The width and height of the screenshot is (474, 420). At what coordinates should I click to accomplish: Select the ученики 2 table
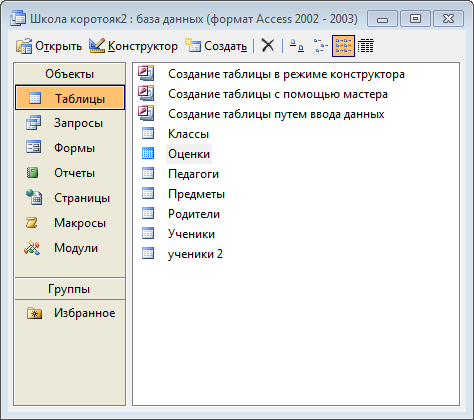(195, 254)
